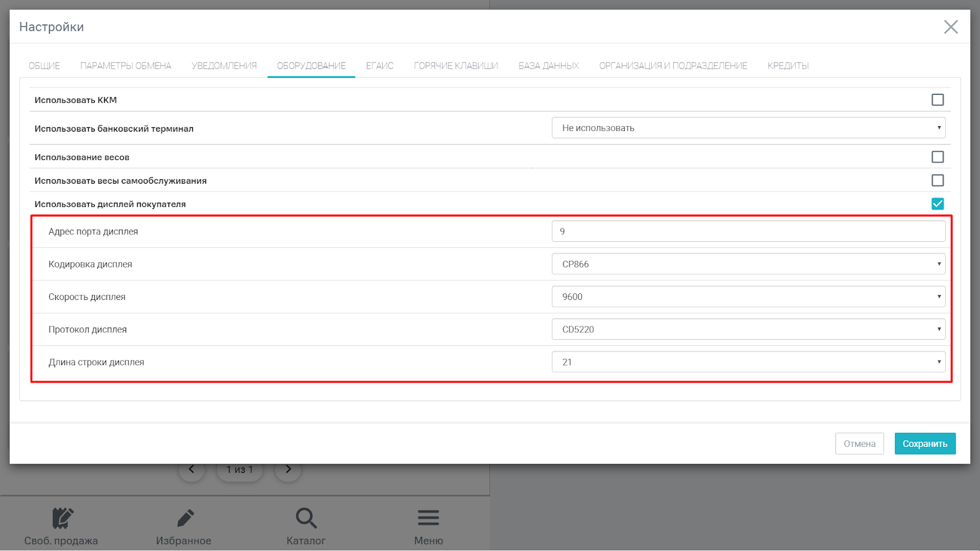Click the Скорость дисплея label

coord(87,297)
